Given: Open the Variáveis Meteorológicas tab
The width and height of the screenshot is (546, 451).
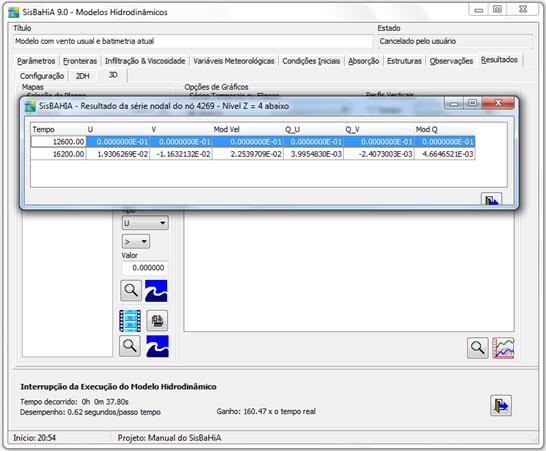Looking at the screenshot, I should pos(234,61).
